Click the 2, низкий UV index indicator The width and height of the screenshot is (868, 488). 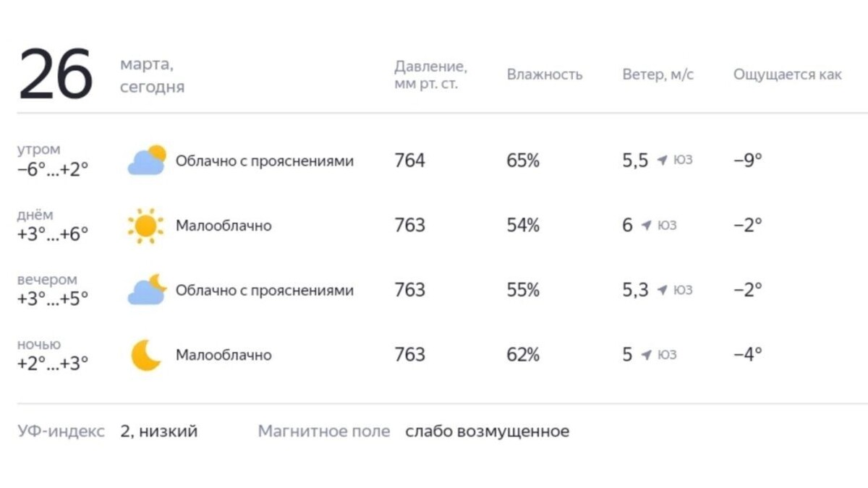[159, 431]
